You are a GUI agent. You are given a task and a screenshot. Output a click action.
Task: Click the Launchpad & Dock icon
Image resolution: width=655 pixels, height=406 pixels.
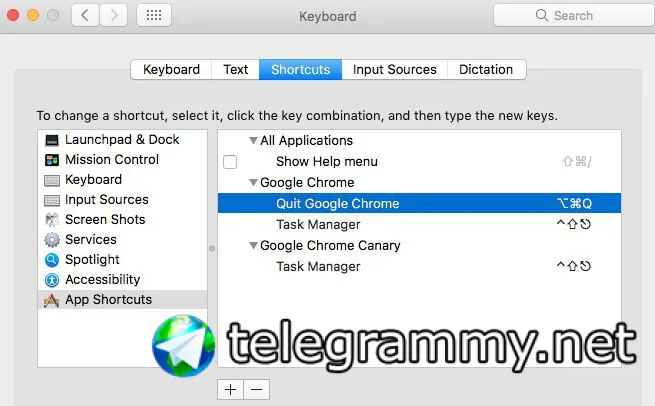point(52,140)
